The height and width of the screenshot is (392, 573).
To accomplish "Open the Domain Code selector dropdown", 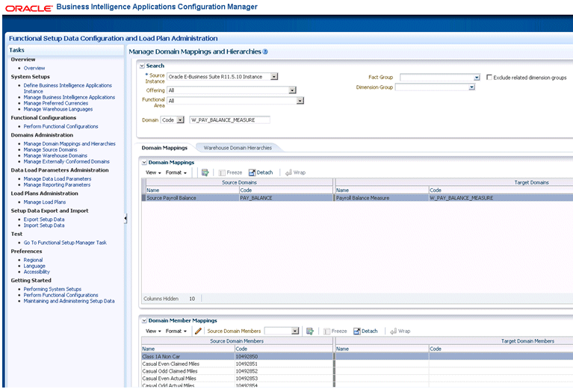I will click(180, 119).
